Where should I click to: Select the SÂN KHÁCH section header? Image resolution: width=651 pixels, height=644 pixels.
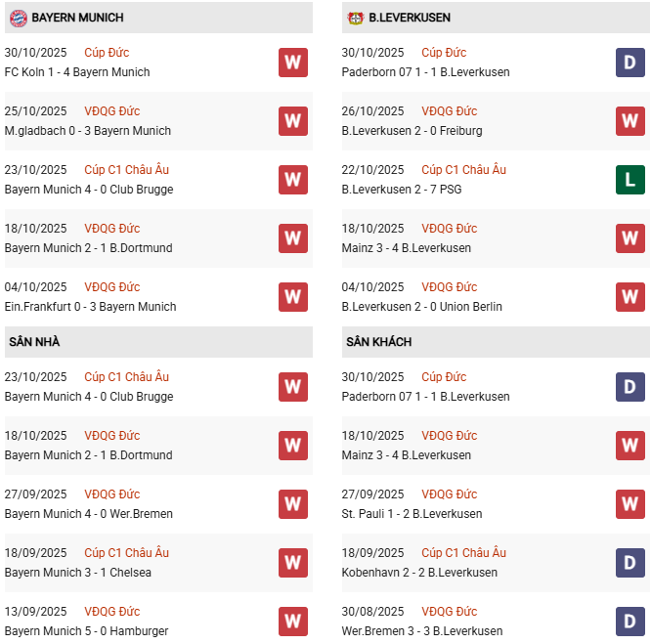[378, 342]
